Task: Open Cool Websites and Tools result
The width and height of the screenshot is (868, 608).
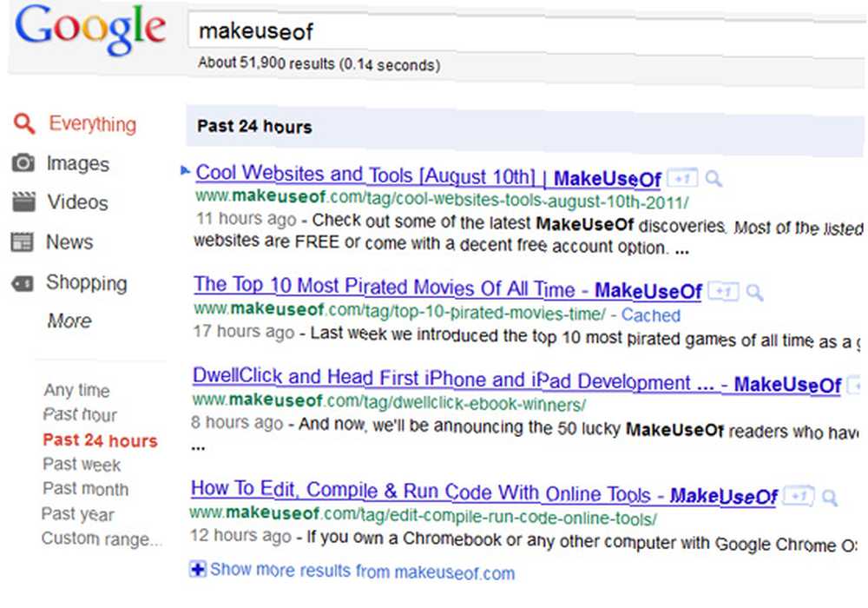Action: coord(428,176)
